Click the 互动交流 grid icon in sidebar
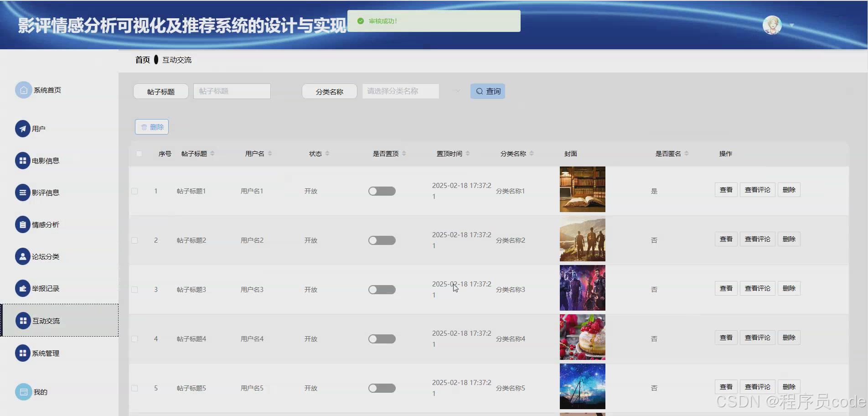868x416 pixels. click(23, 321)
